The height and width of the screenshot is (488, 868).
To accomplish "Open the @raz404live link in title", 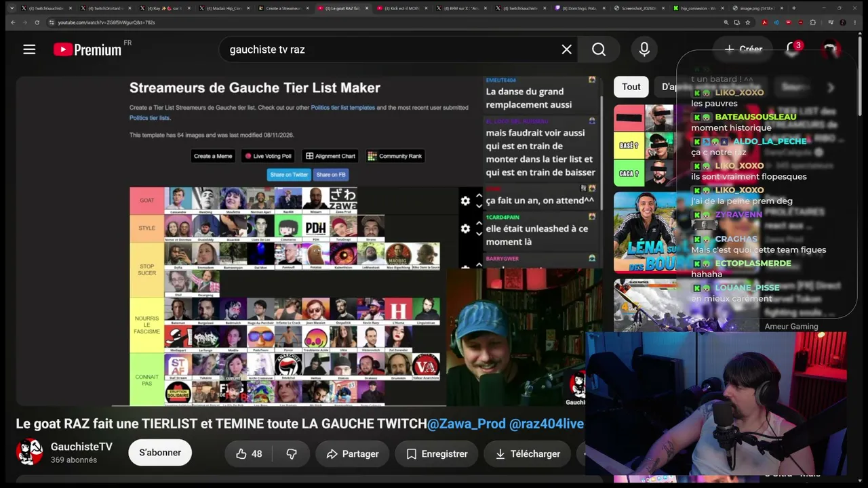I will [547, 424].
